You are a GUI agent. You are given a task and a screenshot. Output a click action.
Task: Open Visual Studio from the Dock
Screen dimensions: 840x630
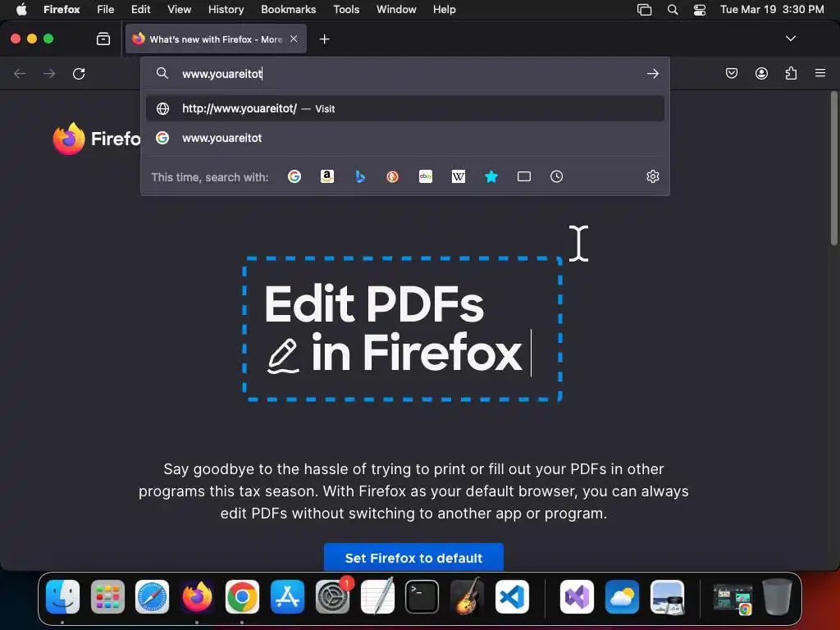coord(577,596)
